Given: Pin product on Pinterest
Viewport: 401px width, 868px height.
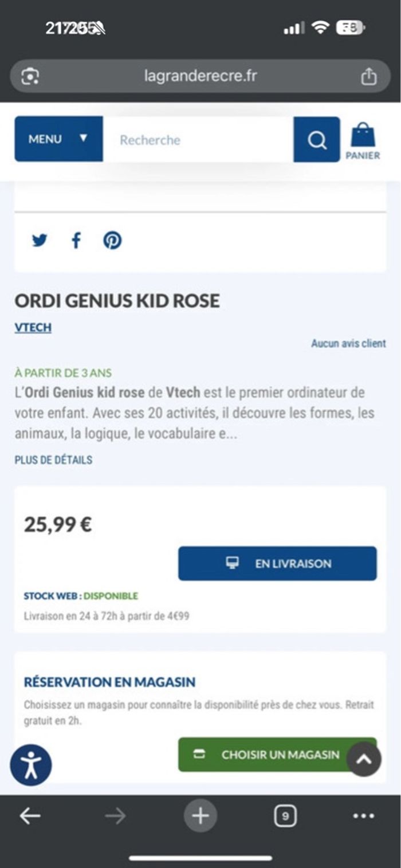Looking at the screenshot, I should coord(112,240).
